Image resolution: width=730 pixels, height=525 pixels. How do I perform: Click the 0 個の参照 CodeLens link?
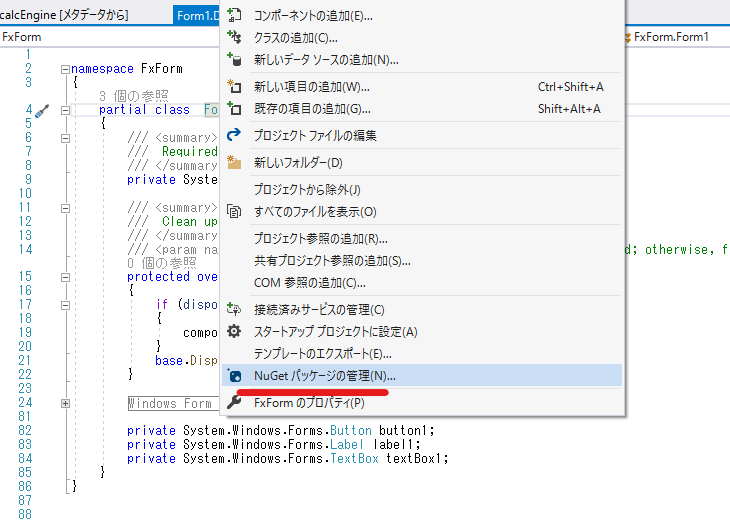[x=162, y=263]
